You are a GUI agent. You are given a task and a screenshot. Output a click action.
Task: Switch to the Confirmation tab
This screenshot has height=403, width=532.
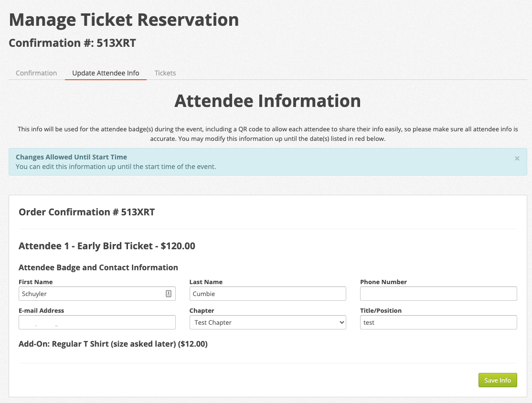pyautogui.click(x=36, y=73)
